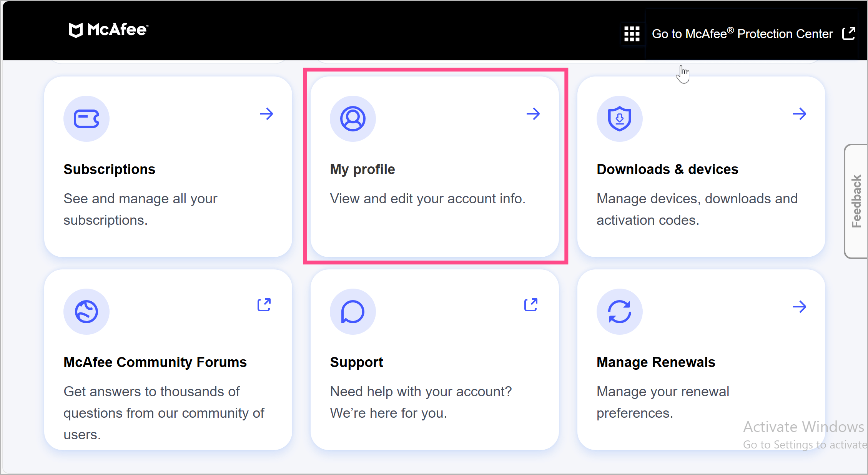Select the My profile heading

[x=362, y=169]
